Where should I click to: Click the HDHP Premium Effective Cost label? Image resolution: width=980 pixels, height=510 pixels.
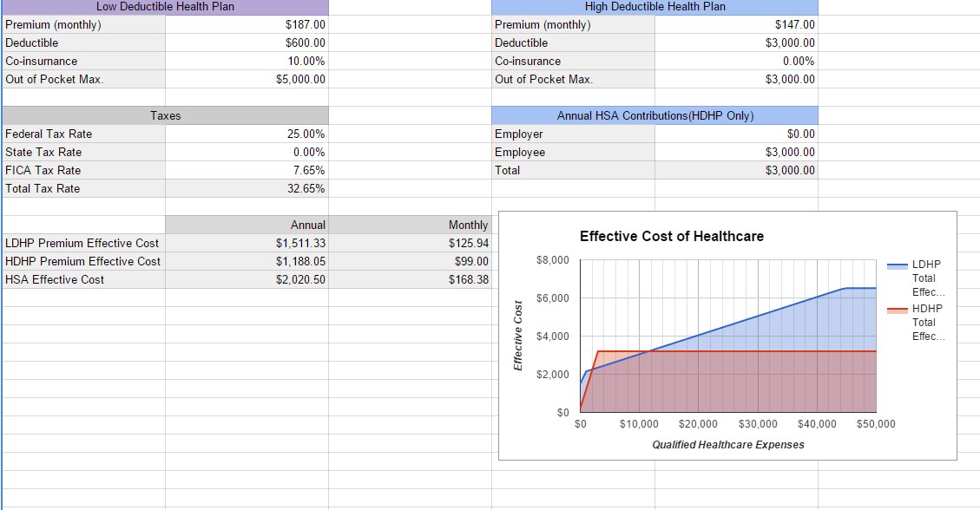(x=83, y=261)
